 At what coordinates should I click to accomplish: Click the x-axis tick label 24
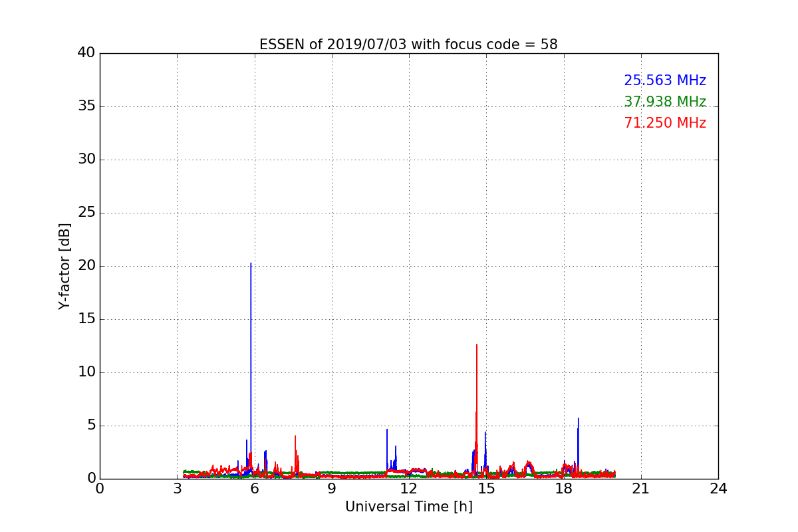718,489
